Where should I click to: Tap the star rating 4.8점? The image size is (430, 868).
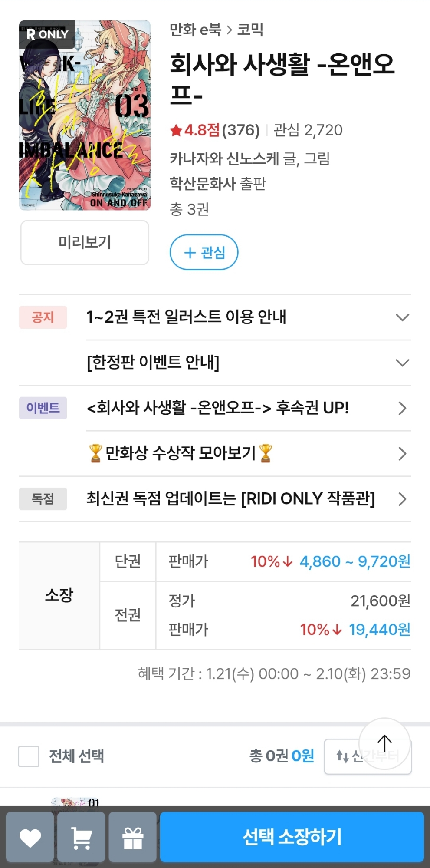point(195,130)
